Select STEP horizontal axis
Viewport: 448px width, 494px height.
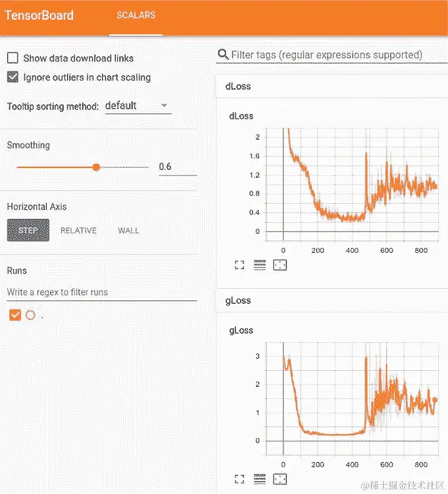point(28,230)
